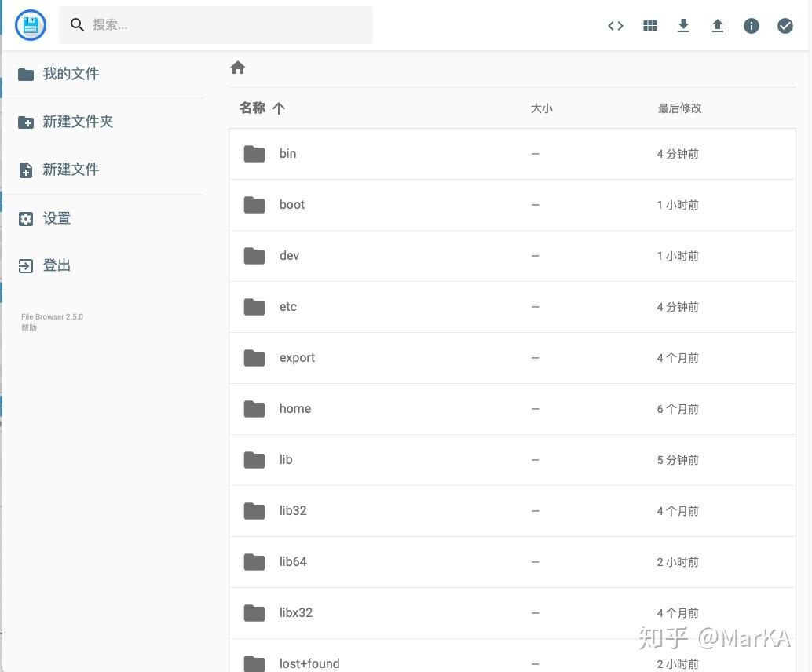The height and width of the screenshot is (672, 812).
Task: Click the folder icon of export
Action: (254, 358)
